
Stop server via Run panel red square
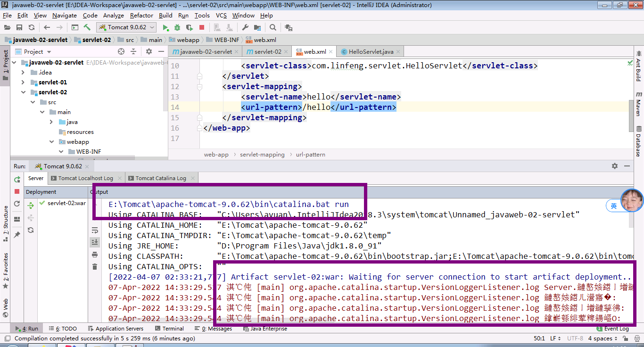point(17,191)
